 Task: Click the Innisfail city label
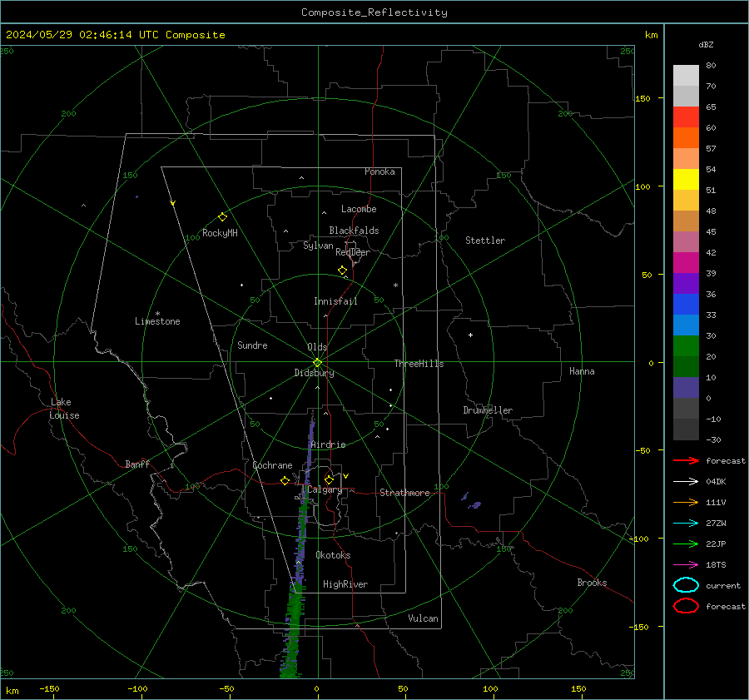(x=335, y=301)
